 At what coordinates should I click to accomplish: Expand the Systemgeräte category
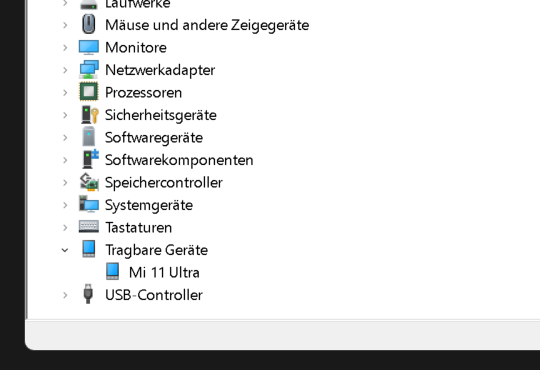[x=65, y=205]
